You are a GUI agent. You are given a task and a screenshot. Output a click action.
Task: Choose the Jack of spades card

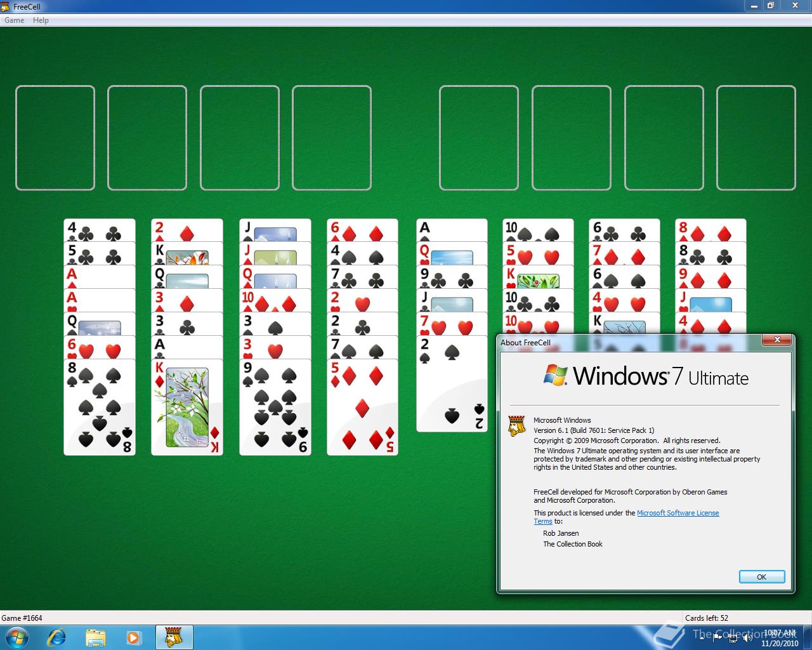pyautogui.click(x=275, y=230)
